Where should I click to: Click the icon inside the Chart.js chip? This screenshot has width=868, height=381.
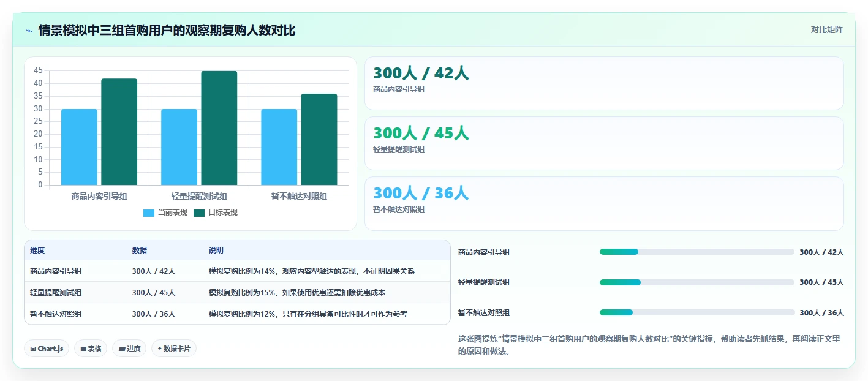33,349
